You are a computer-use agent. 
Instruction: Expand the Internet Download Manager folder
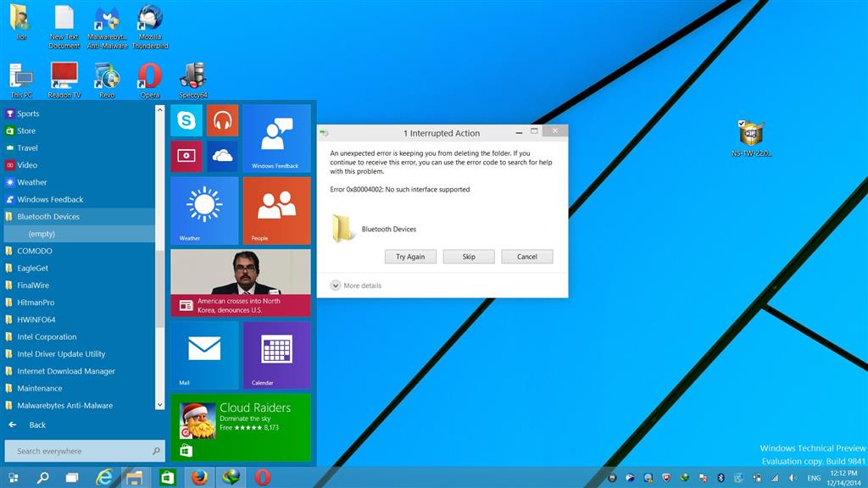click(79, 371)
